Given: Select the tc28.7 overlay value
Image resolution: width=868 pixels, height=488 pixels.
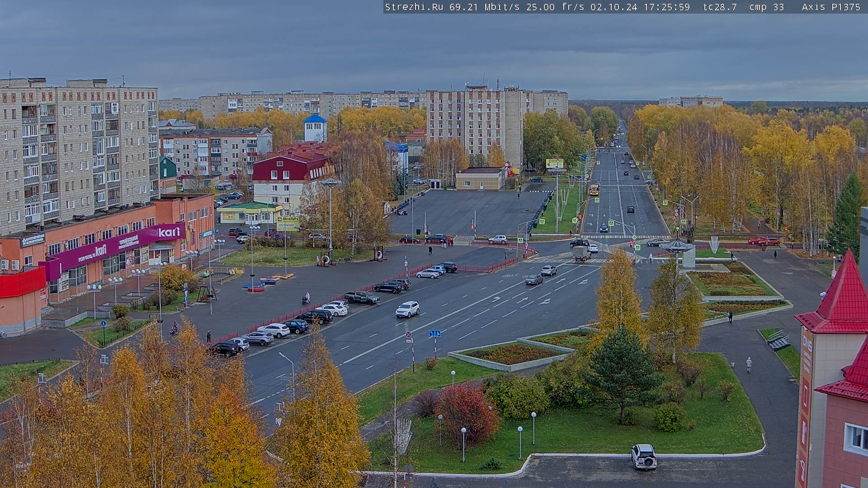Looking at the screenshot, I should coord(720,7).
